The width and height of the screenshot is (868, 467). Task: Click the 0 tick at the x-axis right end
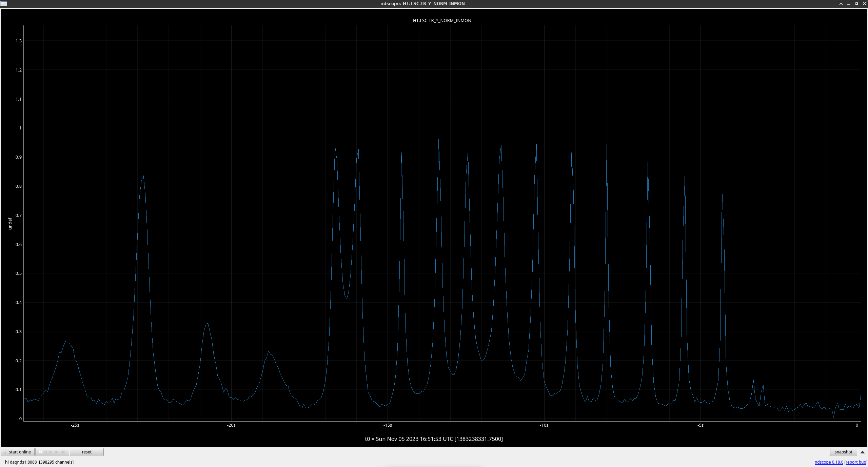tap(857, 425)
